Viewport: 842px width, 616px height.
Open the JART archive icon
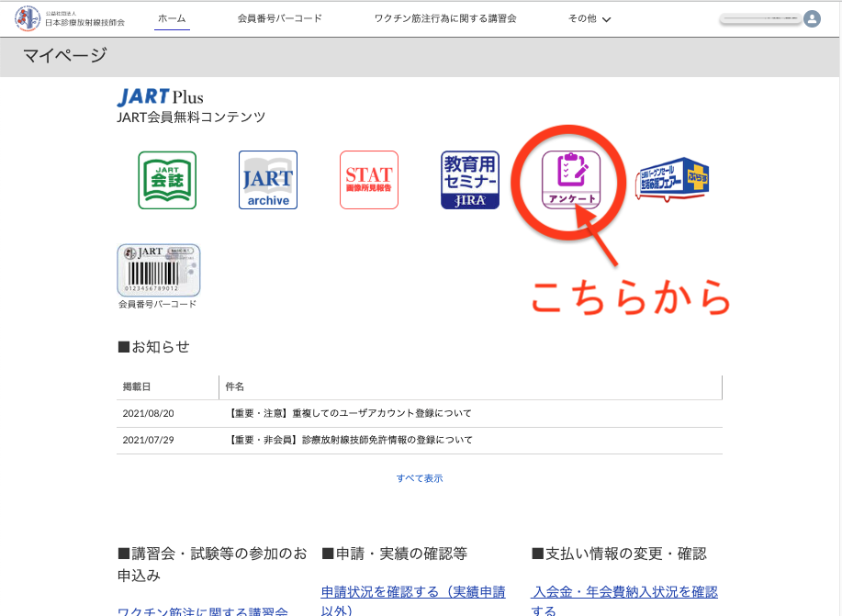[267, 179]
